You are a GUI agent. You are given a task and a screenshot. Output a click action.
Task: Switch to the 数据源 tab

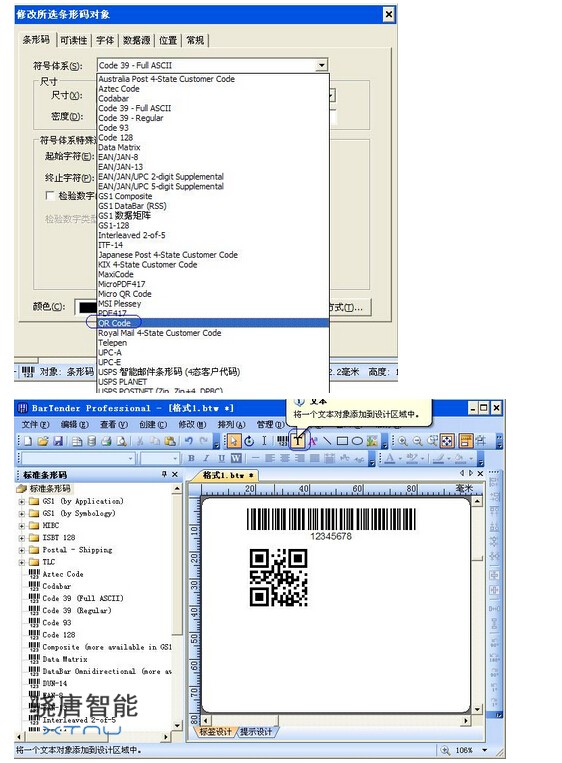[x=136, y=40]
